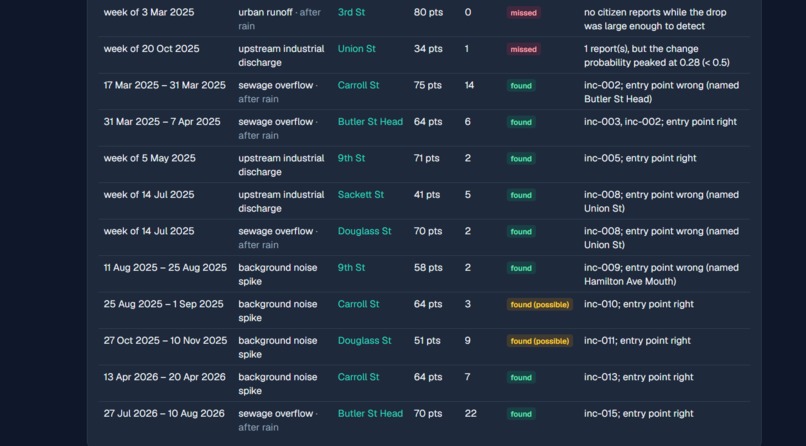Select '25 Aug 2025 – 1 Sep 2025' date cell
Screen dimensions: 806x446
pos(163,304)
